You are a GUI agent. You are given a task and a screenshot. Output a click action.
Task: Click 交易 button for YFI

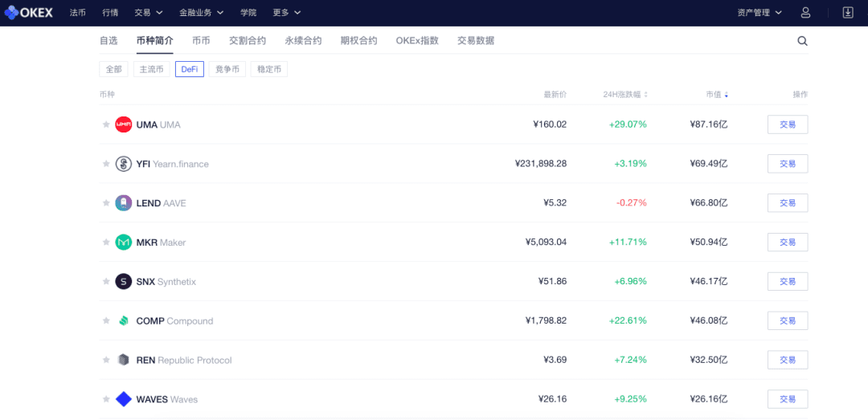coord(788,164)
